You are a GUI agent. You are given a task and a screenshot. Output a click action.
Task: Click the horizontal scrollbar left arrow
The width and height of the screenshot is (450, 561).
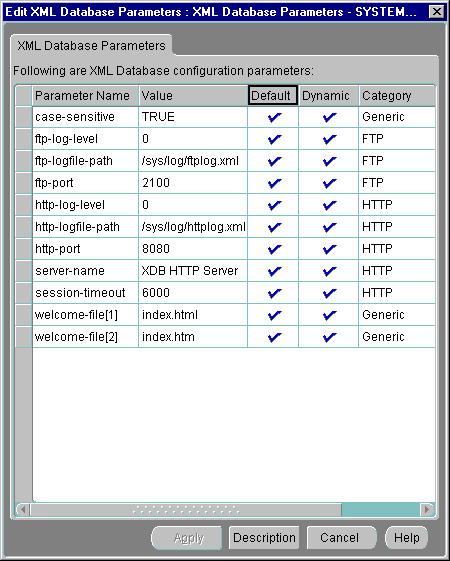pyautogui.click(x=23, y=509)
